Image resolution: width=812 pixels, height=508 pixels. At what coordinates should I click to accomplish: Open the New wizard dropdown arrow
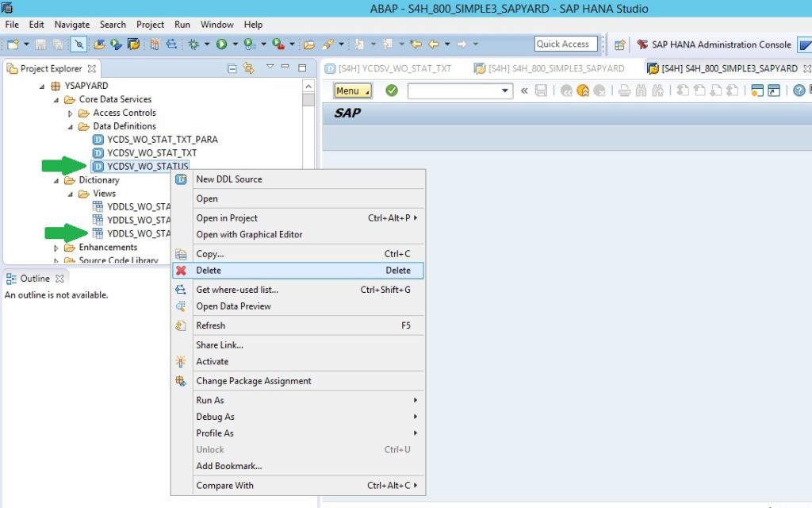[x=26, y=44]
